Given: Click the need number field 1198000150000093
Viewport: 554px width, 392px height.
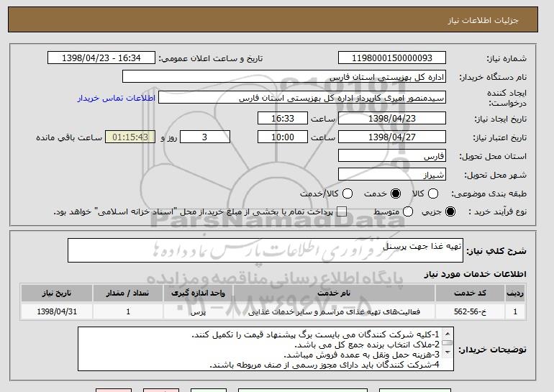Looking at the screenshot, I should coord(392,58).
